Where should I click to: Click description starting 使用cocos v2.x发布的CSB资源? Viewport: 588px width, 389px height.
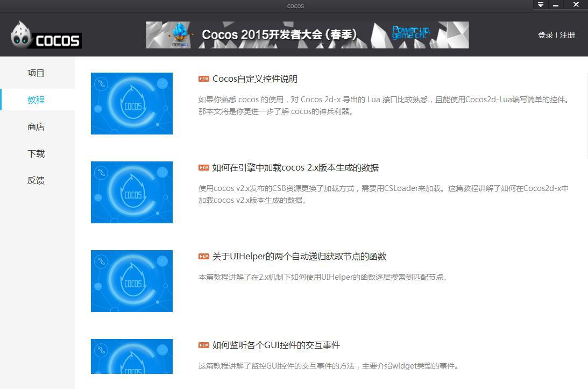tap(384, 194)
